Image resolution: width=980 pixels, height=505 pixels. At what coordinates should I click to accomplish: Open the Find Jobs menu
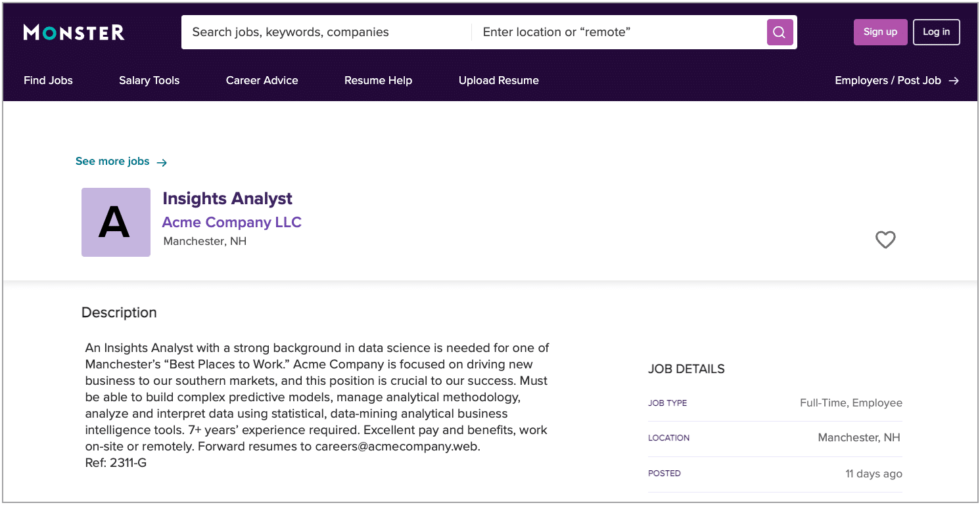48,81
